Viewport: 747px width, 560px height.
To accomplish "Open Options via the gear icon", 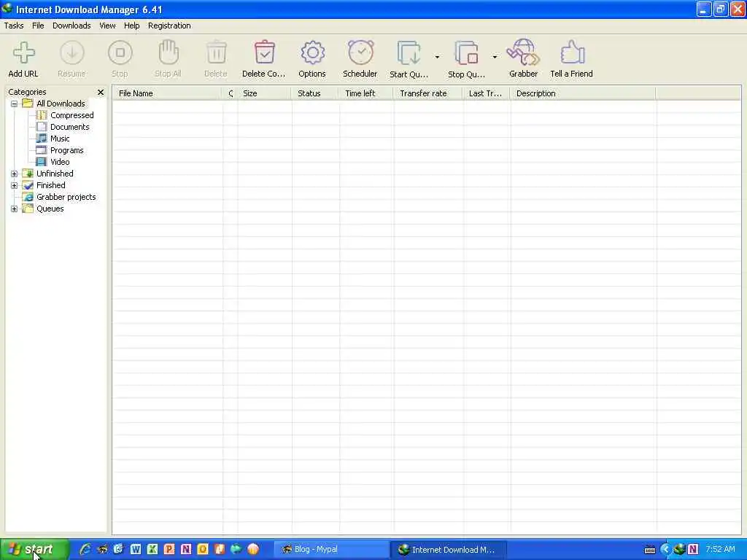I will tap(312, 52).
